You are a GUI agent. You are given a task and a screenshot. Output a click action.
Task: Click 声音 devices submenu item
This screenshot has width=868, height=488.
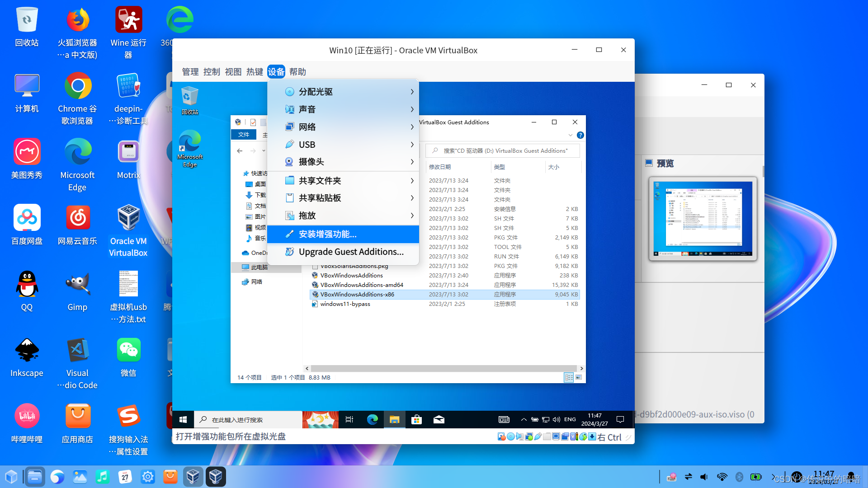pos(344,109)
